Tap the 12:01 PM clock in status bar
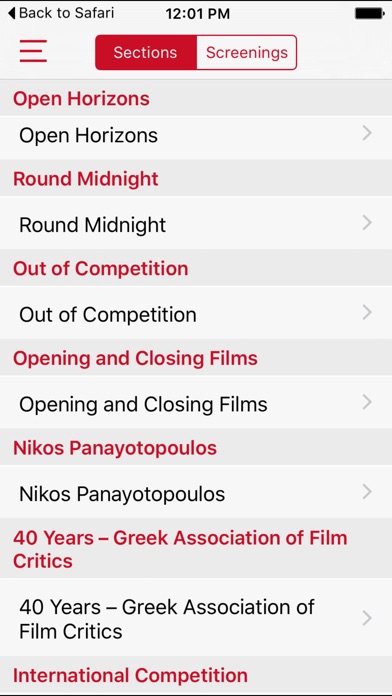392x696 pixels. click(198, 14)
